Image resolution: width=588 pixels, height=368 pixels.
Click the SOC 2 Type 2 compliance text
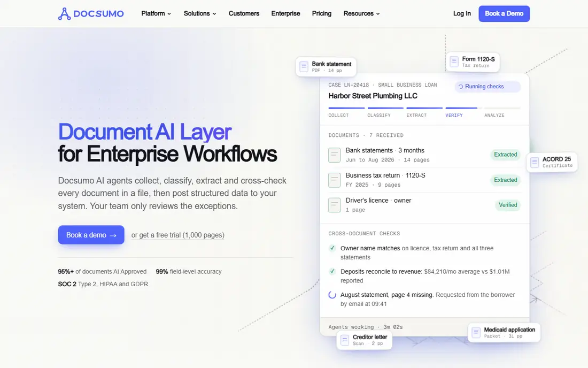tap(103, 284)
